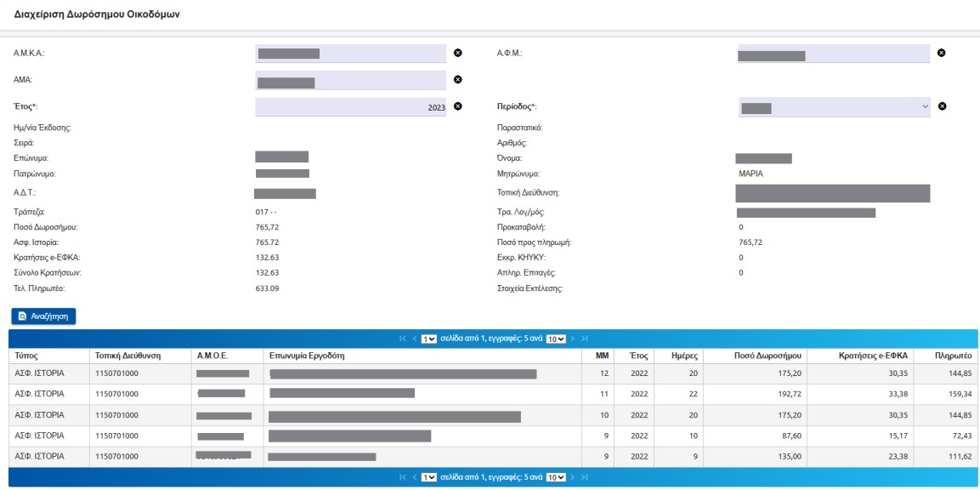Image resolution: width=980 pixels, height=490 pixels.
Task: Click previous page arrow in top paginator
Action: [x=414, y=339]
